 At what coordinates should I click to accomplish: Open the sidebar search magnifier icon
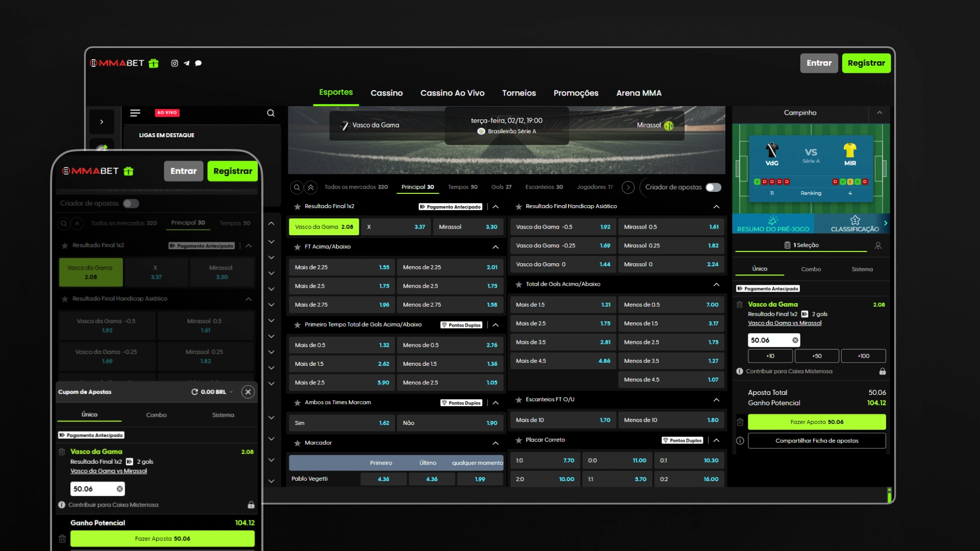[271, 113]
